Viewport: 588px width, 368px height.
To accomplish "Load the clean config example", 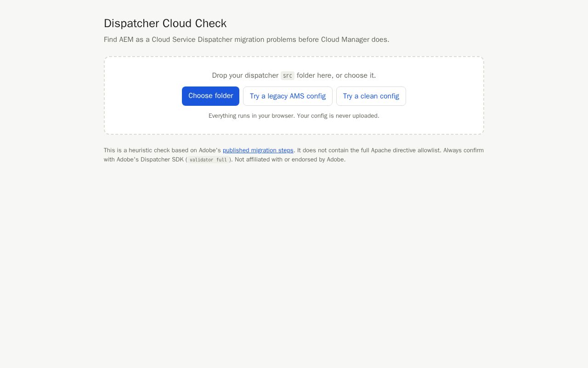I will coord(371,96).
